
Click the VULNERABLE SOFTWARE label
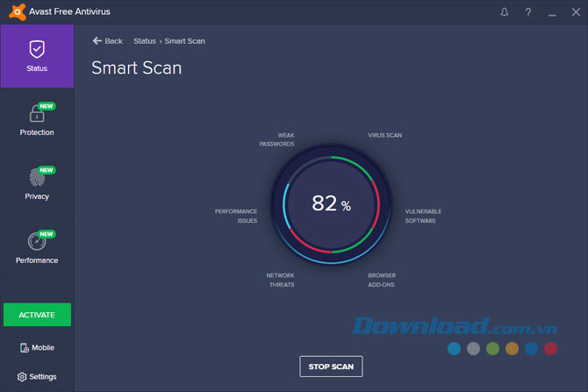pos(423,217)
